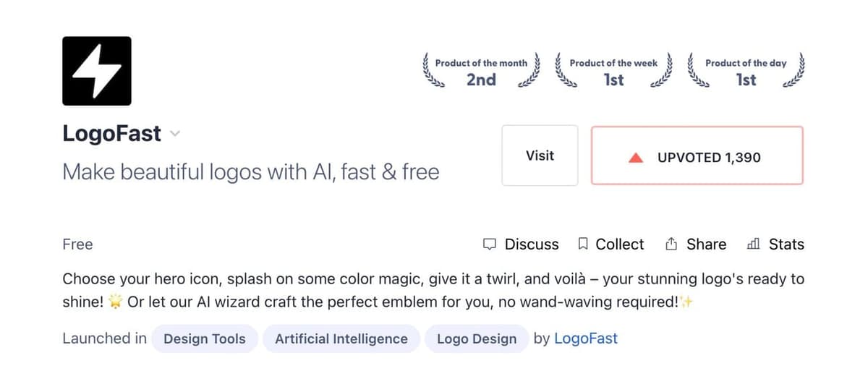The height and width of the screenshot is (379, 868).
Task: Open the Design Tools topic tag
Action: 205,338
